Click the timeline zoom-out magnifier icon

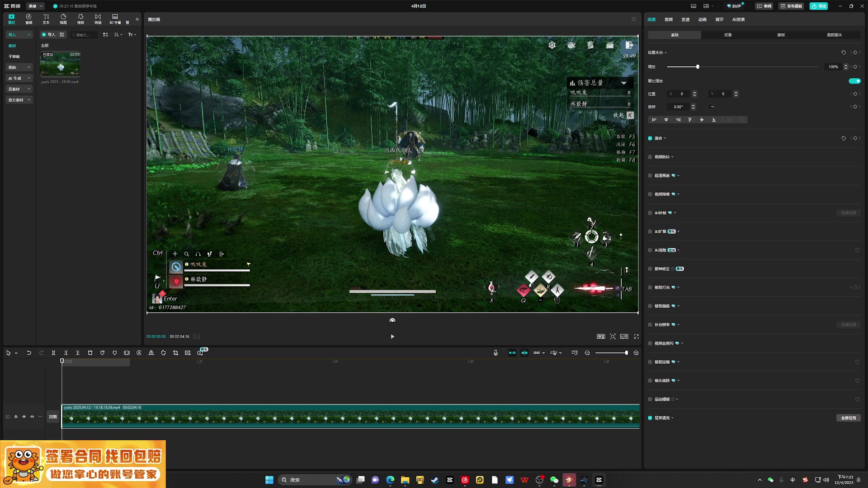[x=587, y=353]
